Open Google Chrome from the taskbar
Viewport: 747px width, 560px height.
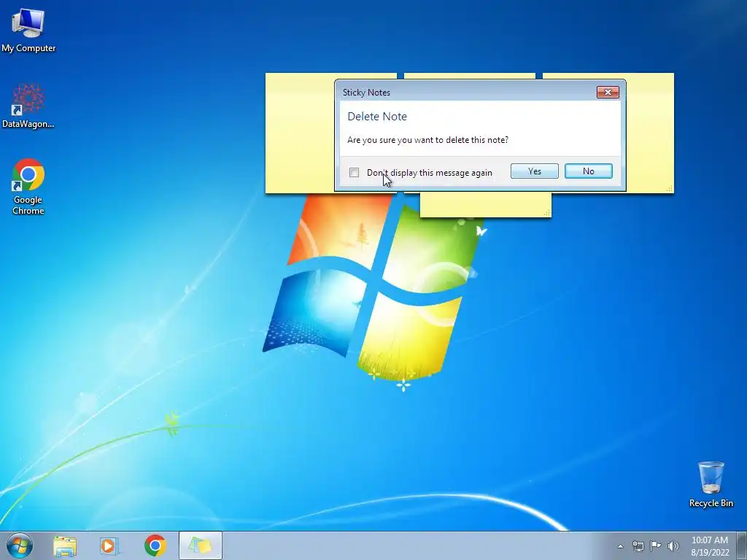[x=155, y=545]
